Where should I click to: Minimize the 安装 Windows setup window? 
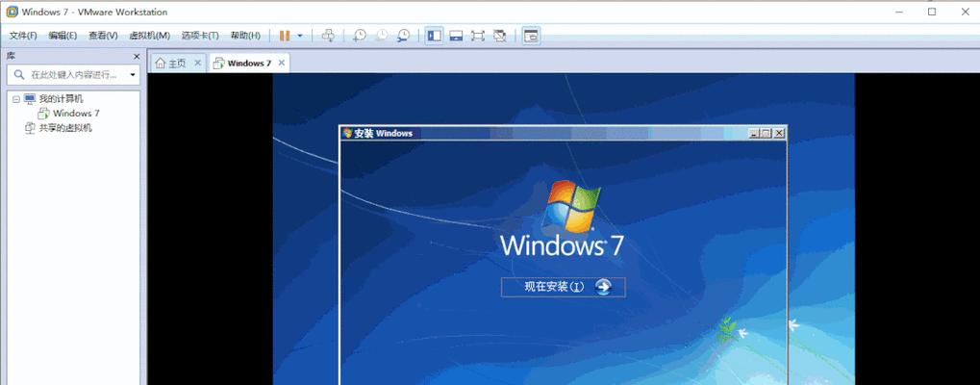point(754,133)
